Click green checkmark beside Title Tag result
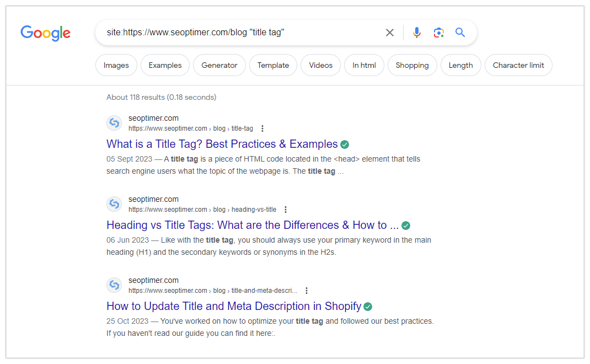The width and height of the screenshot is (590, 364). [x=345, y=144]
